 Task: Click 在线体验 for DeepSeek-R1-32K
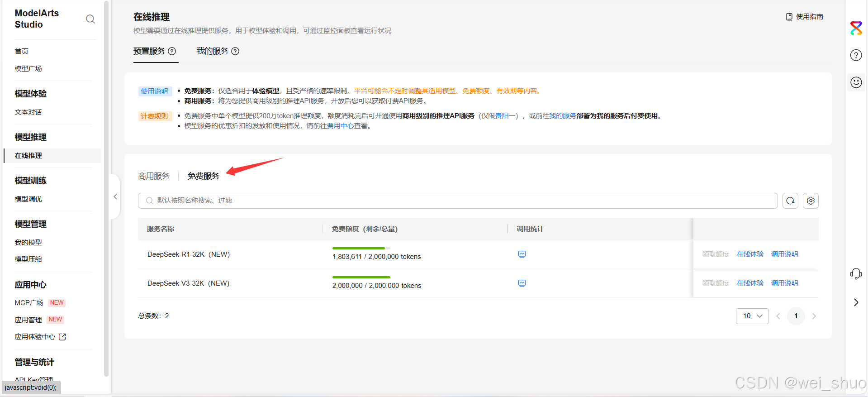point(750,254)
